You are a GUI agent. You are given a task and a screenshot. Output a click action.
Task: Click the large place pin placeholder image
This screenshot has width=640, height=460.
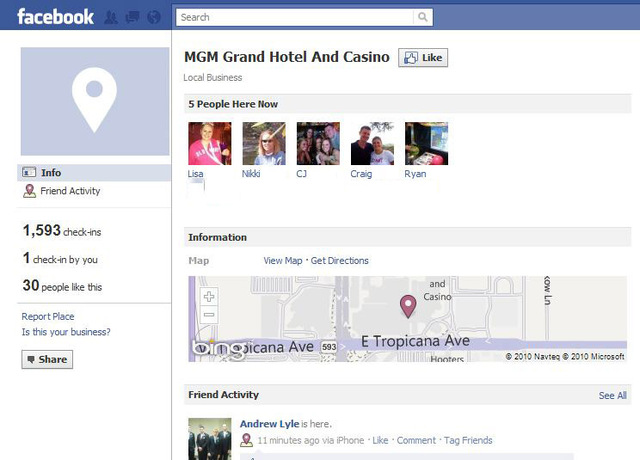pyautogui.click(x=95, y=101)
